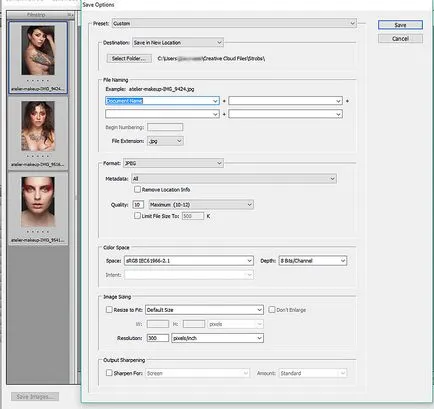Select the third filmstrip thumbnail IMG_9541

[x=38, y=209]
